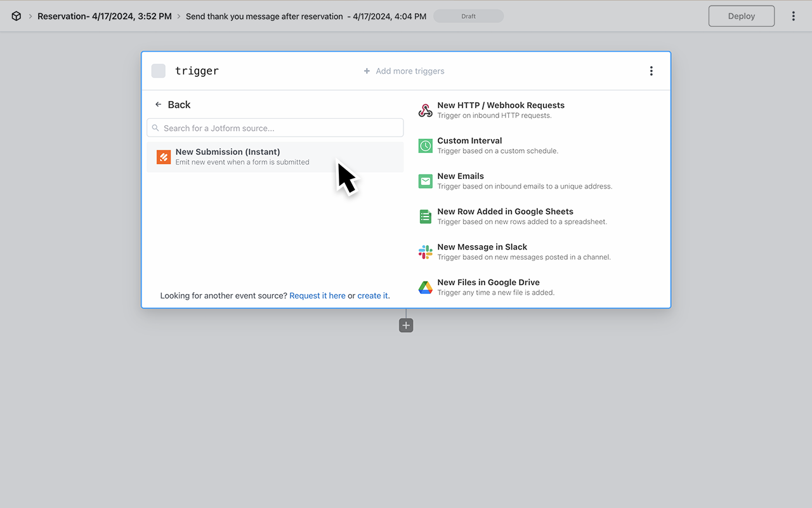
Task: Open the workflow options menu near Deploy
Action: point(794,15)
